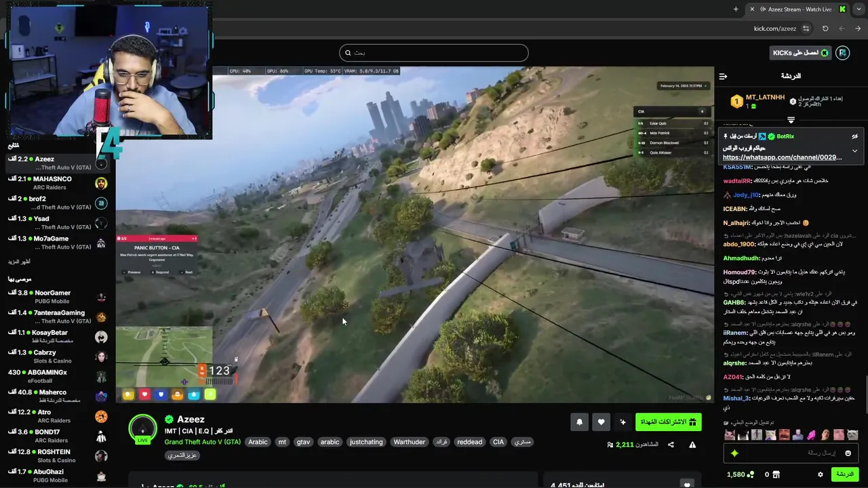Expand the pinned message chevron
The height and width of the screenshot is (488, 868).
tap(854, 150)
